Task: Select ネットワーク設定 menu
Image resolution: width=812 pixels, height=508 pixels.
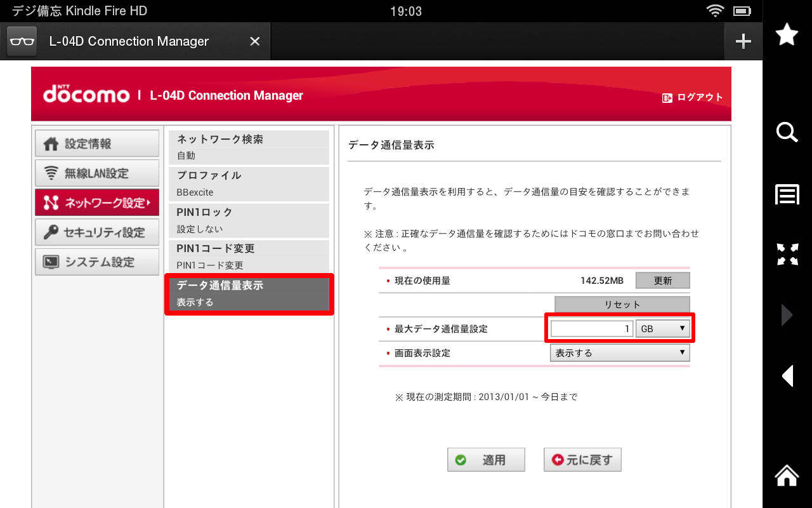Action: 97,203
